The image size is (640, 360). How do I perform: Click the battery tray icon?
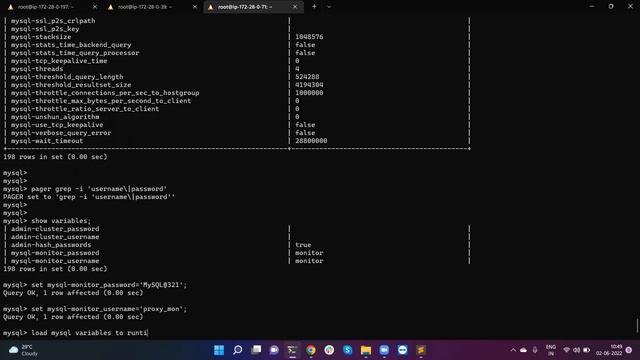[587, 350]
